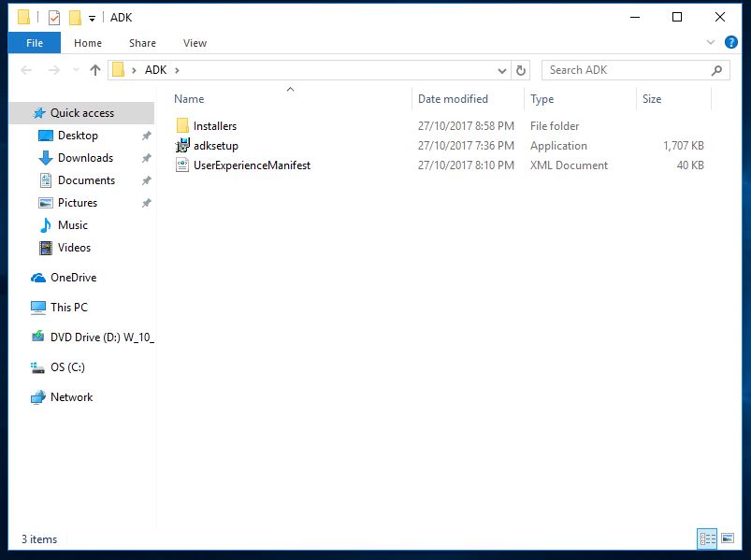Select the UserExperienceManifest XML file
The height and width of the screenshot is (560, 751).
coord(252,165)
